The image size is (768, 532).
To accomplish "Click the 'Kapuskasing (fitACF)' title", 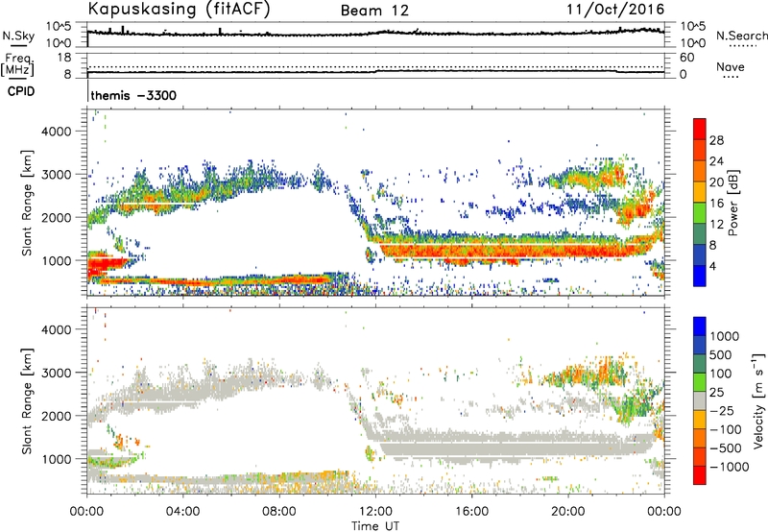I will (179, 9).
